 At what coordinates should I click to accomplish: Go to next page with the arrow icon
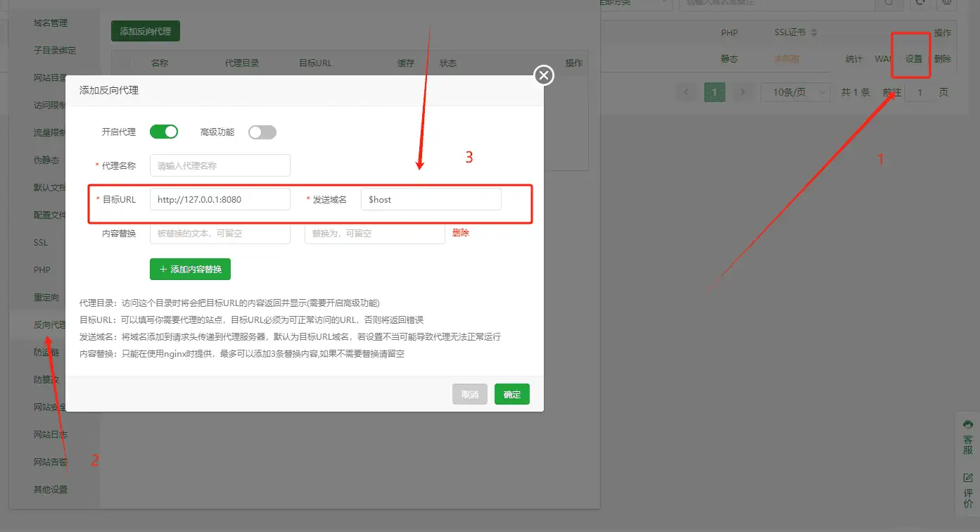(742, 91)
